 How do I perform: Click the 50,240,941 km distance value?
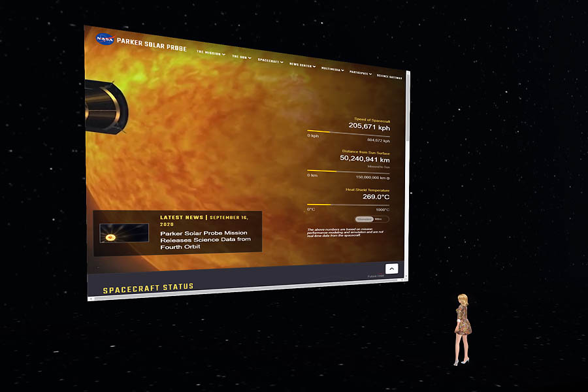pos(365,159)
